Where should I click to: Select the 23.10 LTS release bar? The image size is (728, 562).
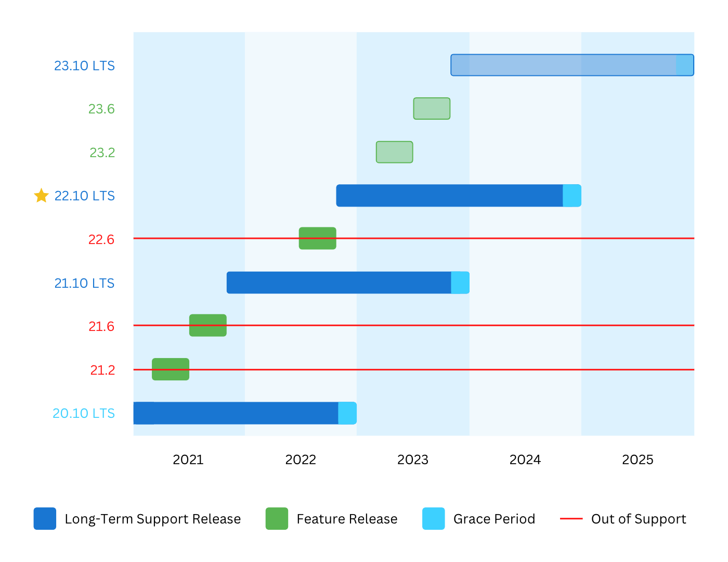(x=572, y=65)
